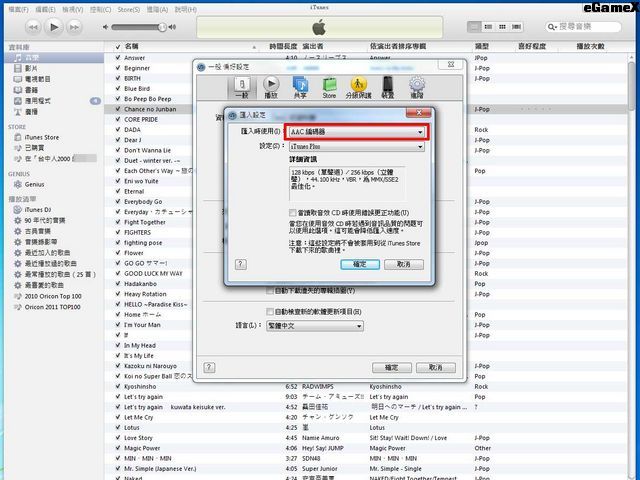Image resolution: width=640 pixels, height=480 pixels.
Task: Open help in preferences dialog
Action: coord(209,367)
